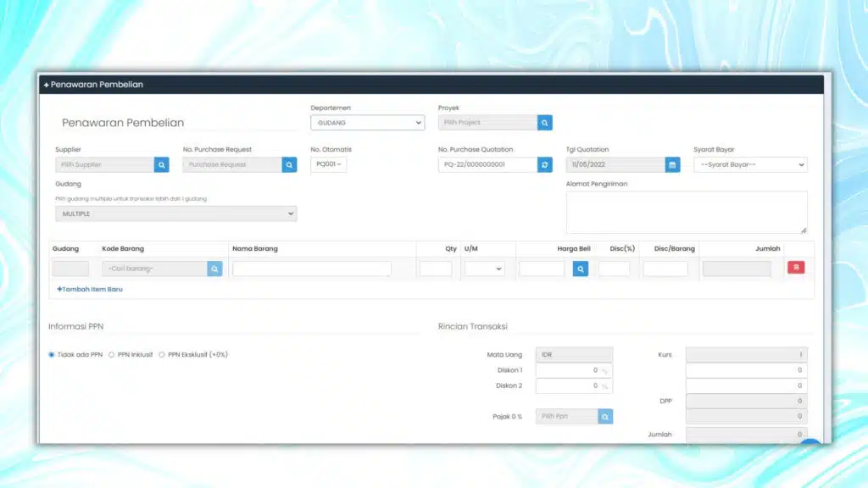Click the Pajak amount field
This screenshot has height=488, width=868.
[x=747, y=417]
